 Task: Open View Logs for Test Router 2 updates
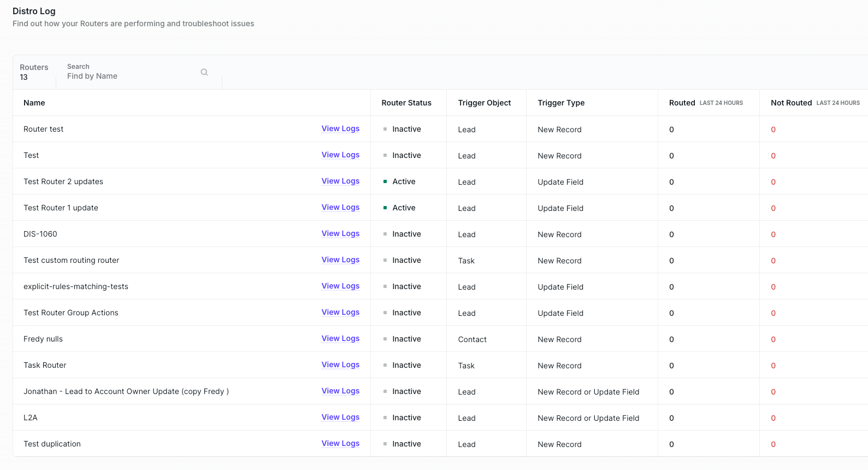[x=340, y=181]
